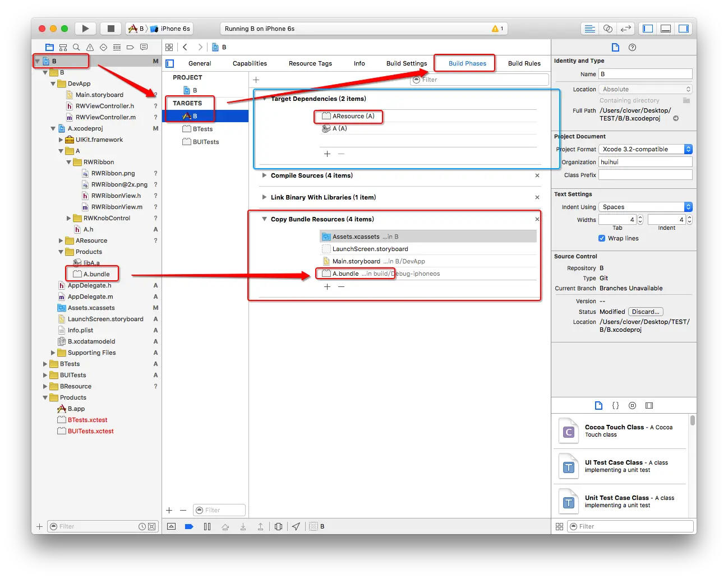Open the Build Rules tab
Image resolution: width=728 pixels, height=579 pixels.
(524, 64)
